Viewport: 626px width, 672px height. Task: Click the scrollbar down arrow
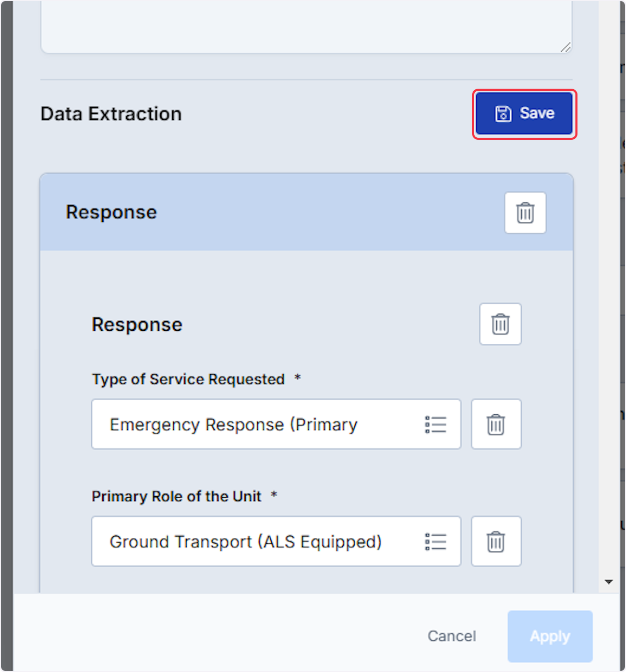click(x=608, y=582)
